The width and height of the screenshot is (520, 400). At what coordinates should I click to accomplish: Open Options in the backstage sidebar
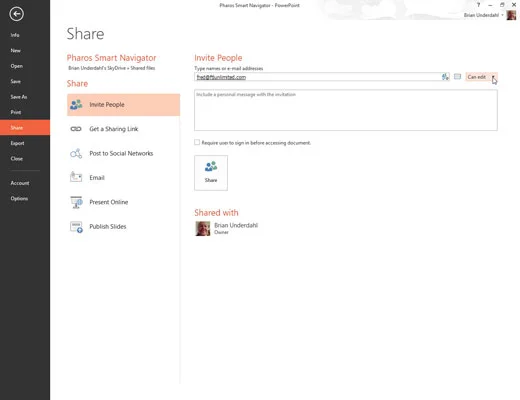click(x=19, y=199)
